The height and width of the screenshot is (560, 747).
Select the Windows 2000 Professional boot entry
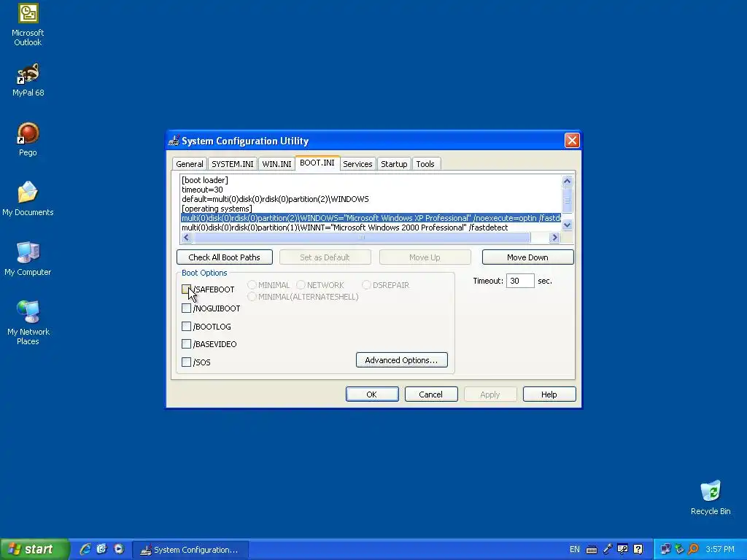coord(344,227)
